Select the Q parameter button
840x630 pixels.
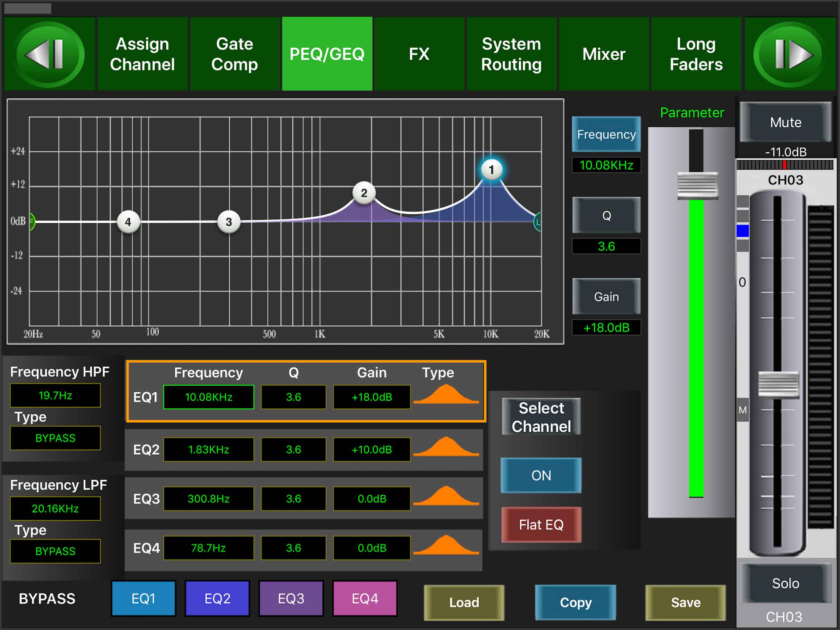(x=606, y=215)
